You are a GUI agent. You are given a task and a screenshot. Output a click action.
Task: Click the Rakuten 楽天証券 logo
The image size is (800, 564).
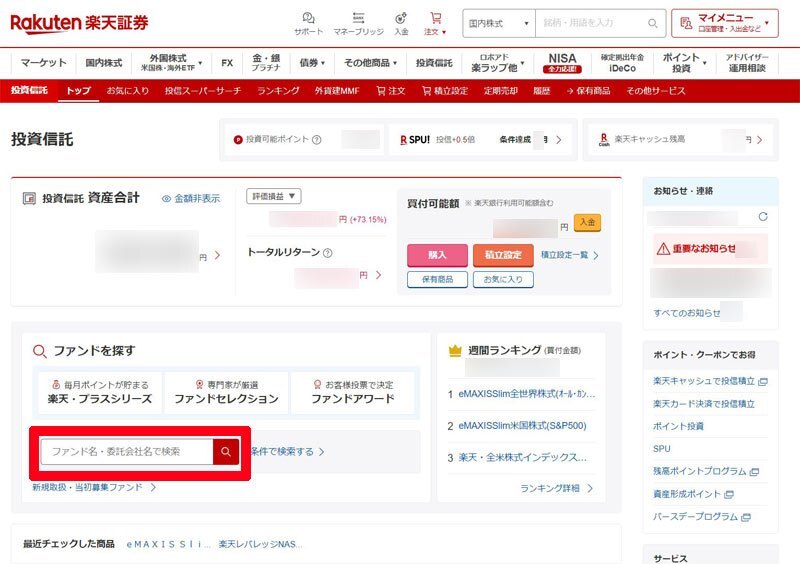tap(79, 23)
